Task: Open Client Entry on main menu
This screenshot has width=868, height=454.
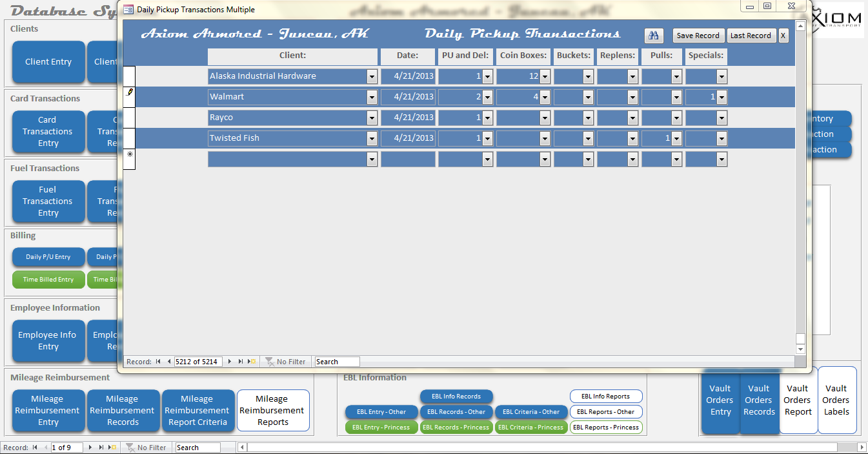Action: point(48,62)
